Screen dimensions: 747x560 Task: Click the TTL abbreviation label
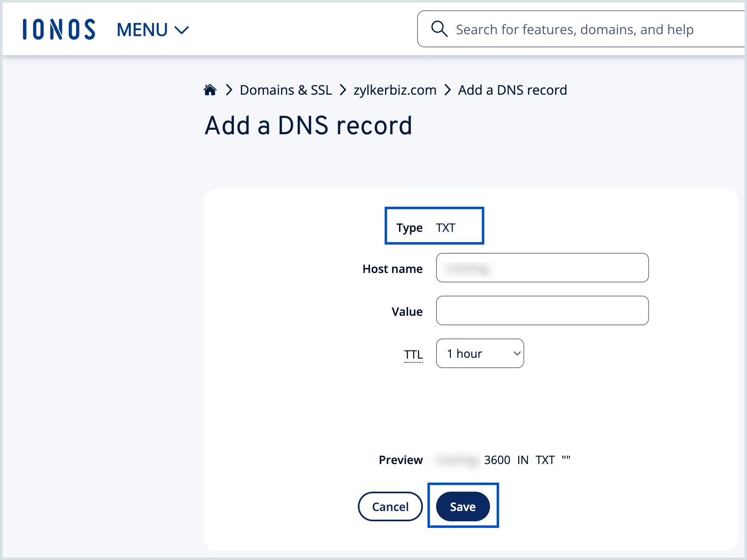tap(413, 354)
